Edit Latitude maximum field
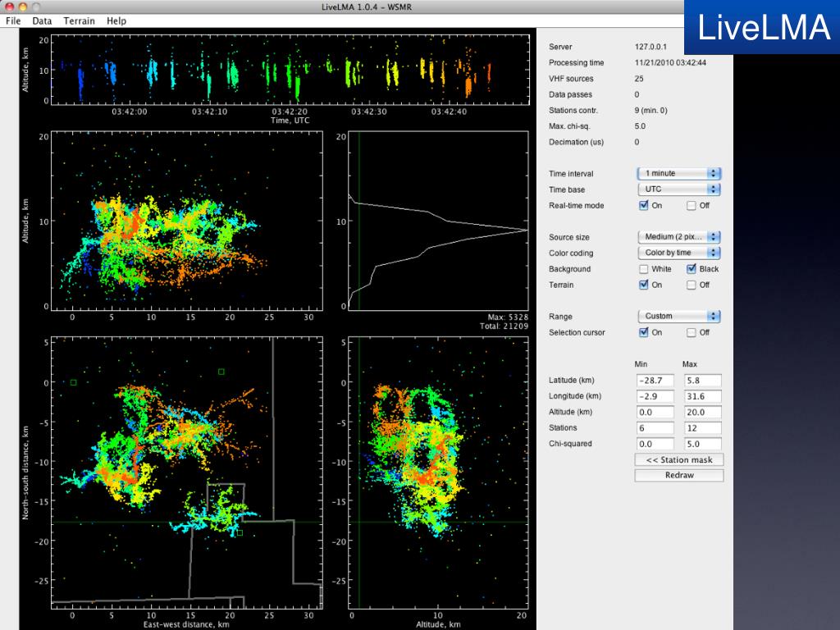The width and height of the screenshot is (840, 630). (703, 381)
